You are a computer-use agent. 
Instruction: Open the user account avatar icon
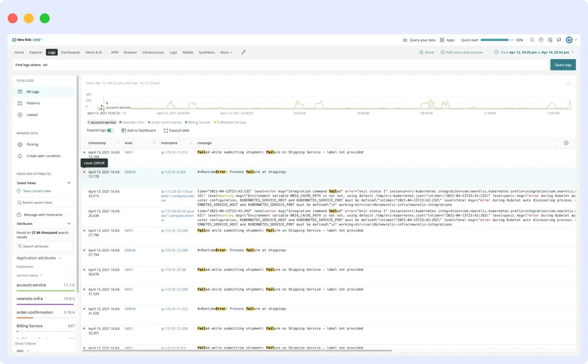click(569, 40)
